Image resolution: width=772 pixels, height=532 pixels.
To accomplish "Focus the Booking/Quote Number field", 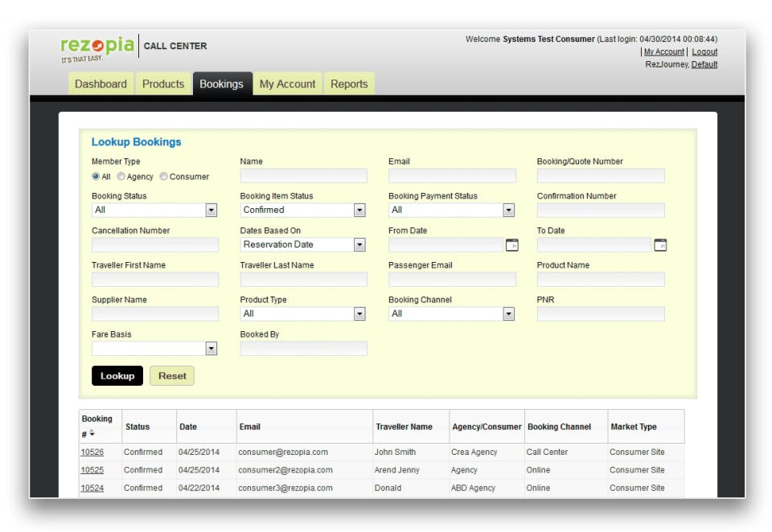I will (601, 176).
